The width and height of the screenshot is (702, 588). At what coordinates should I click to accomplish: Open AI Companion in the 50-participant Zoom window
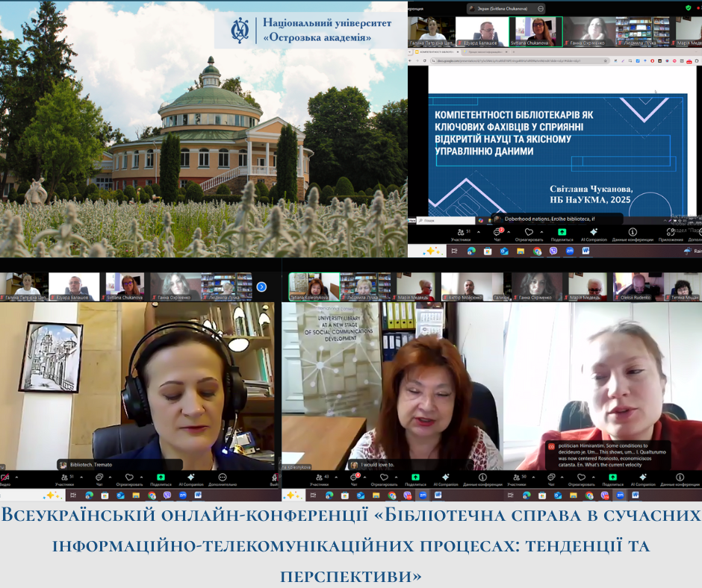[643, 479]
